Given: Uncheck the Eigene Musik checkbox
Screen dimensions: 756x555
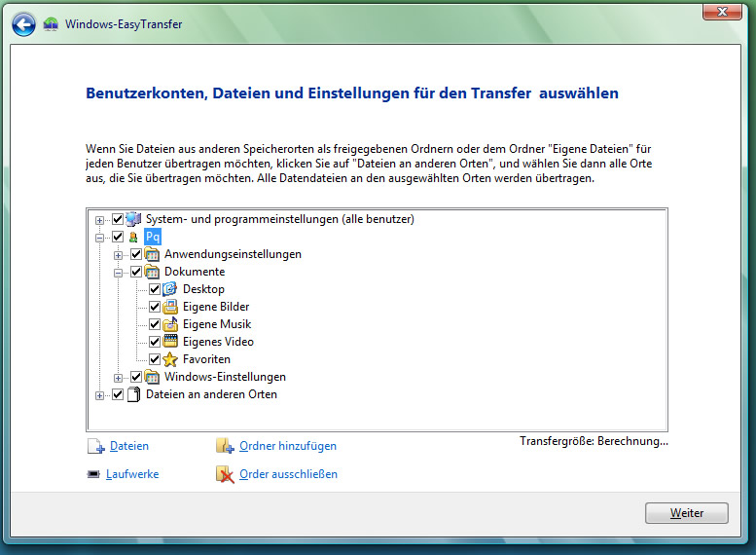Looking at the screenshot, I should pos(155,324).
